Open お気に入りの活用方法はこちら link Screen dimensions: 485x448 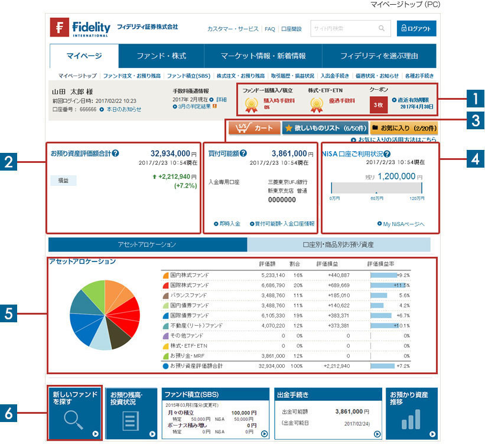tap(397, 139)
